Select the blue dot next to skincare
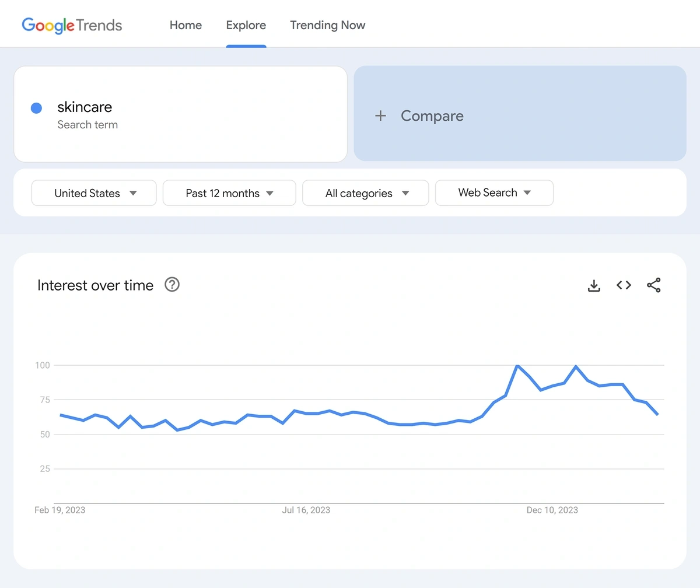This screenshot has width=700, height=588. point(36,108)
